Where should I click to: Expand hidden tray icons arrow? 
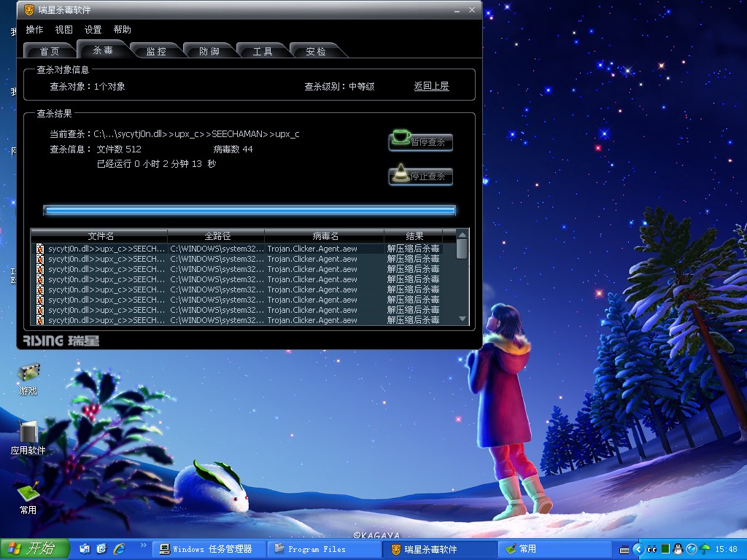pyautogui.click(x=638, y=549)
